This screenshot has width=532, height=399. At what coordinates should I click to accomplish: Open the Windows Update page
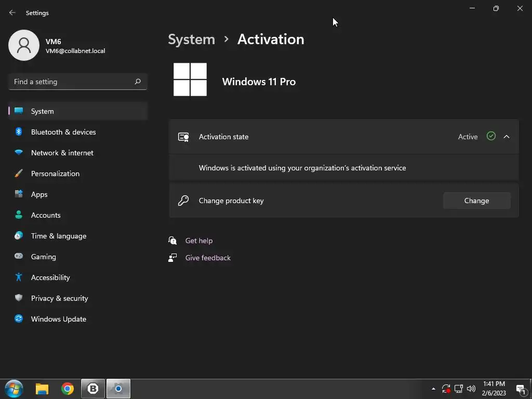(78, 319)
